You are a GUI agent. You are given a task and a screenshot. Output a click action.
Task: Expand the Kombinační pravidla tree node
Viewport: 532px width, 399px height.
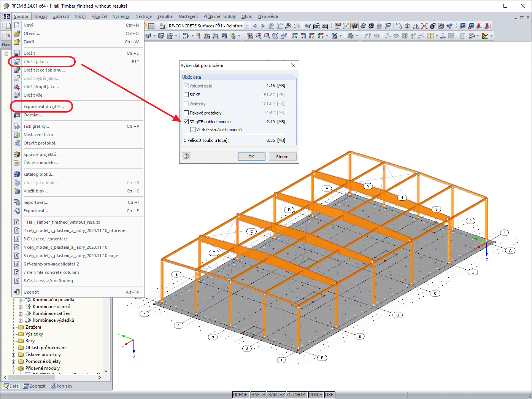coord(21,300)
